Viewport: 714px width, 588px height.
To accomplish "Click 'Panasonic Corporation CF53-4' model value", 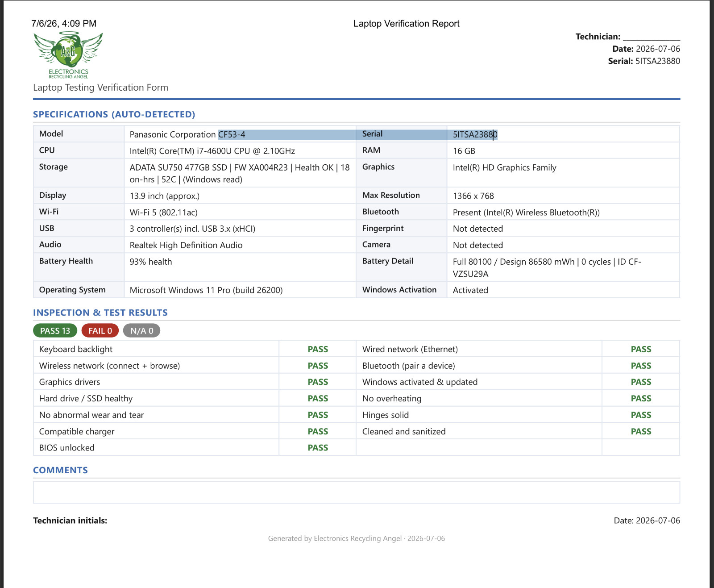I will coord(187,134).
